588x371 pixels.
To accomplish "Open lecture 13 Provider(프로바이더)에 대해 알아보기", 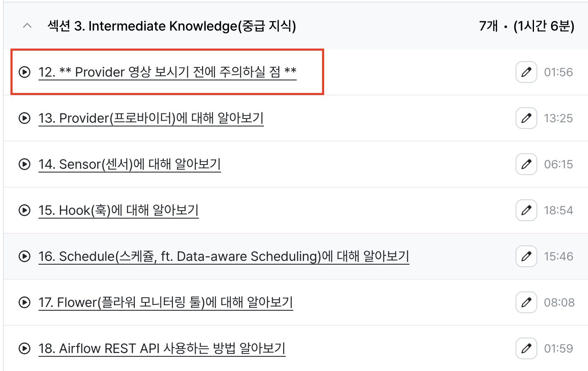I will [151, 118].
